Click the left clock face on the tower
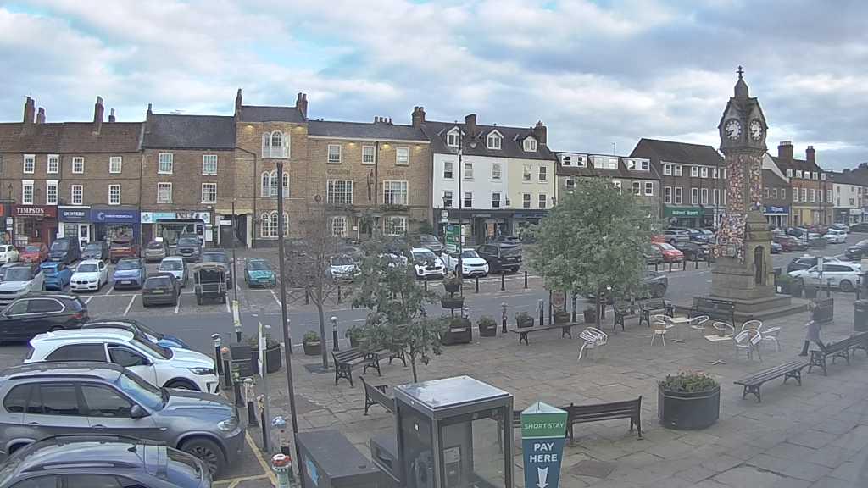 [x=732, y=130]
